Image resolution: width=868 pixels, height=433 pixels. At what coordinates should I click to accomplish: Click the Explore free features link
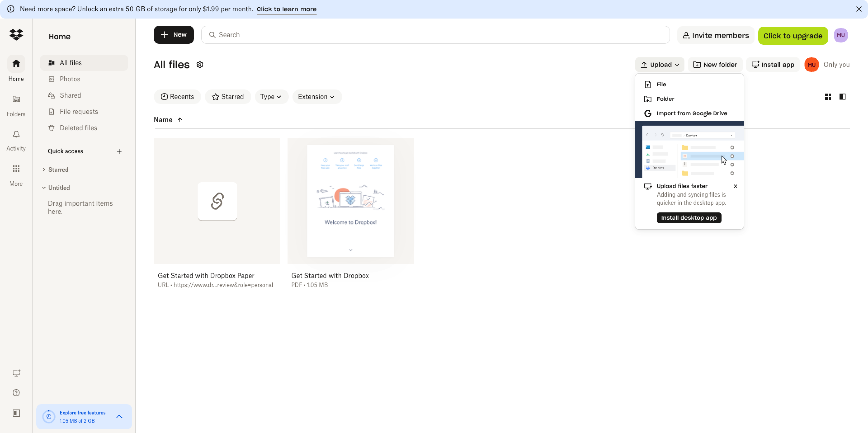click(83, 412)
